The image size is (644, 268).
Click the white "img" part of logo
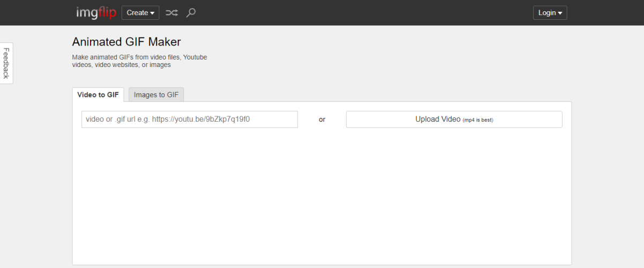[86, 12]
